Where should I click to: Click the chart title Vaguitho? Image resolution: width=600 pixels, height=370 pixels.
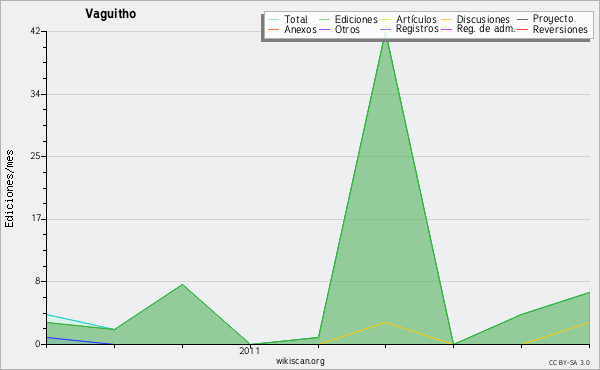point(111,14)
